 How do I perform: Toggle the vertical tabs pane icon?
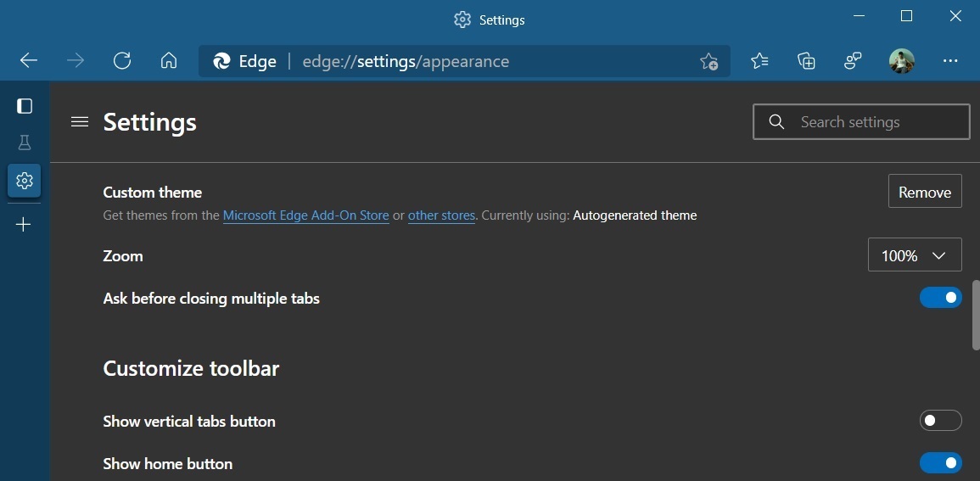pos(25,106)
